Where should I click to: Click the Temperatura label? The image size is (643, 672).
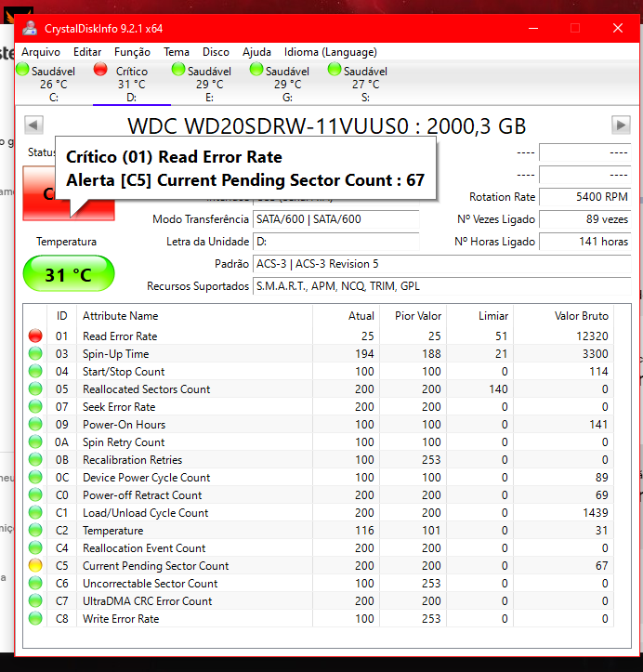(x=66, y=242)
